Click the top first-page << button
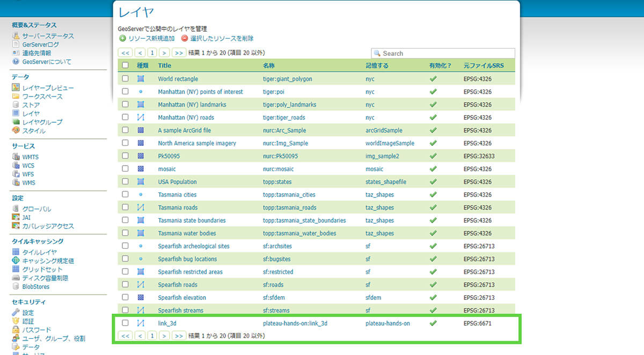644x355 pixels. click(x=126, y=53)
